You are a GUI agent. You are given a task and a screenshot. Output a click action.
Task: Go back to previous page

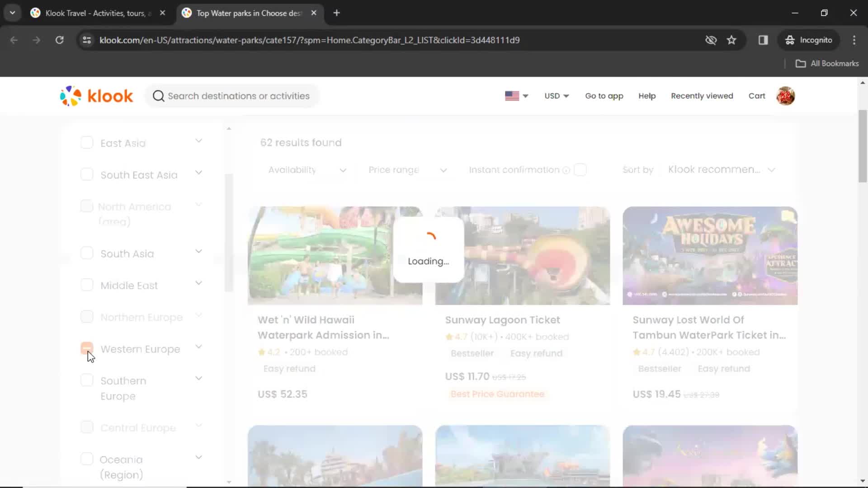click(14, 40)
